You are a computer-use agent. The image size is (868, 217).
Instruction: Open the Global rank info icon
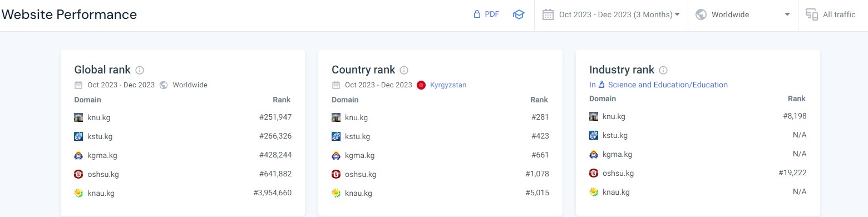[140, 70]
